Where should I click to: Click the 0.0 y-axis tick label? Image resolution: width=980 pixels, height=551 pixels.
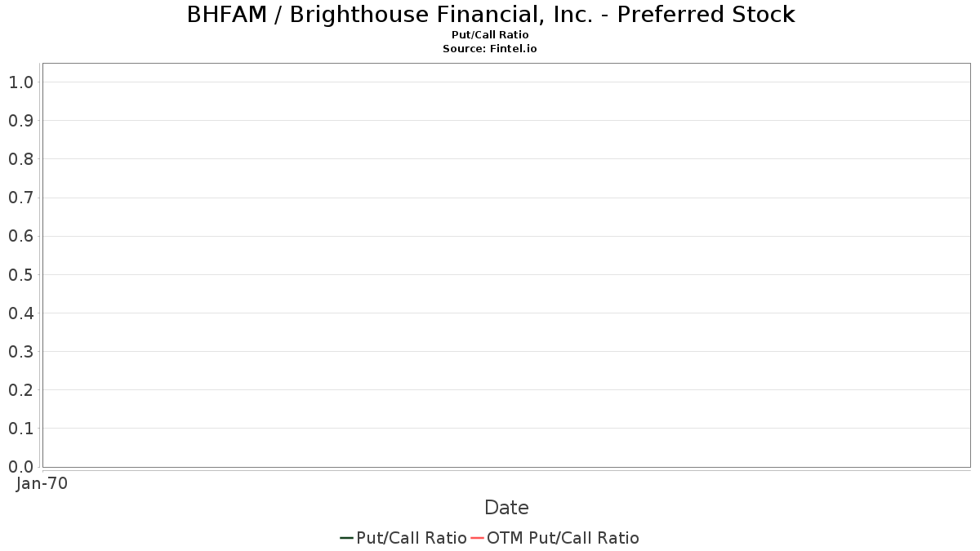point(20,467)
